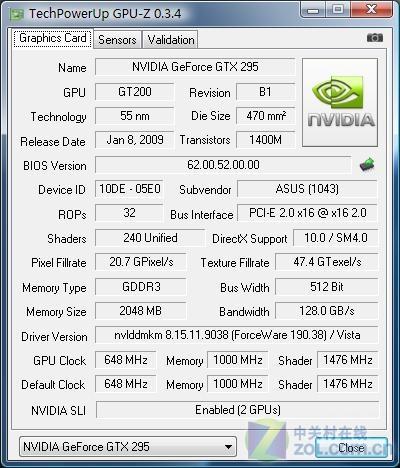Open the Validation tab
The width and height of the screenshot is (400, 468).
click(171, 40)
